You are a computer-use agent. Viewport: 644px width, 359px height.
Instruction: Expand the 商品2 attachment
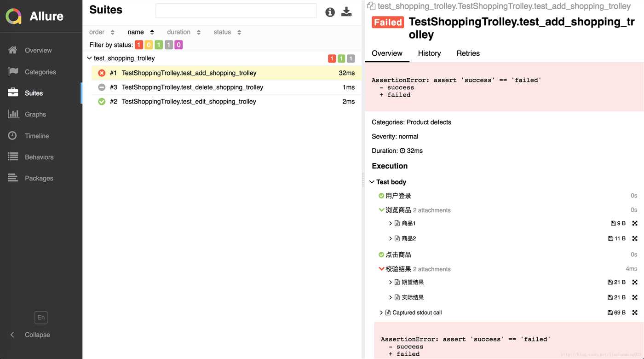point(391,238)
